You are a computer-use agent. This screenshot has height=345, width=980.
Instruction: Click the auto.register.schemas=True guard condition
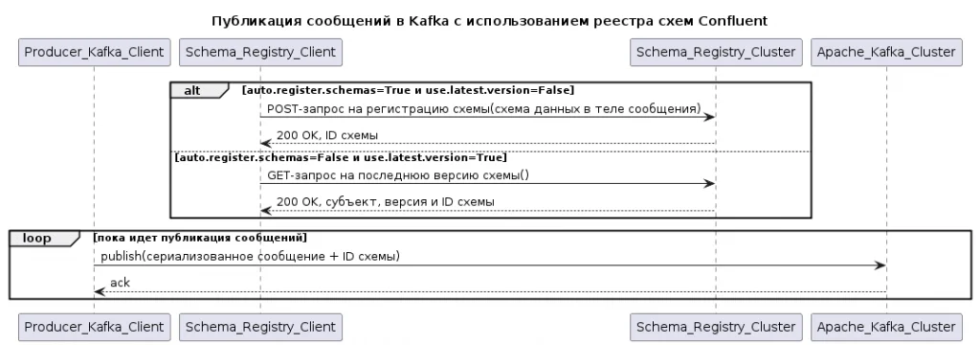click(x=408, y=90)
